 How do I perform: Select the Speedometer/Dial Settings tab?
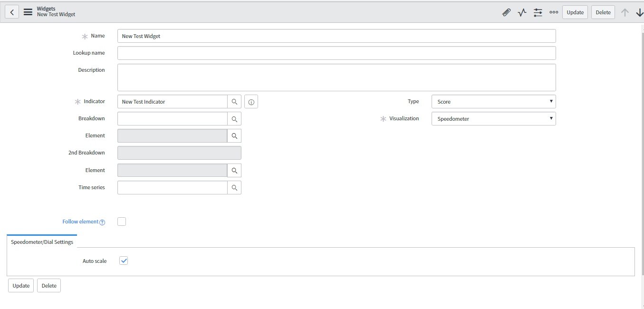pyautogui.click(x=42, y=242)
